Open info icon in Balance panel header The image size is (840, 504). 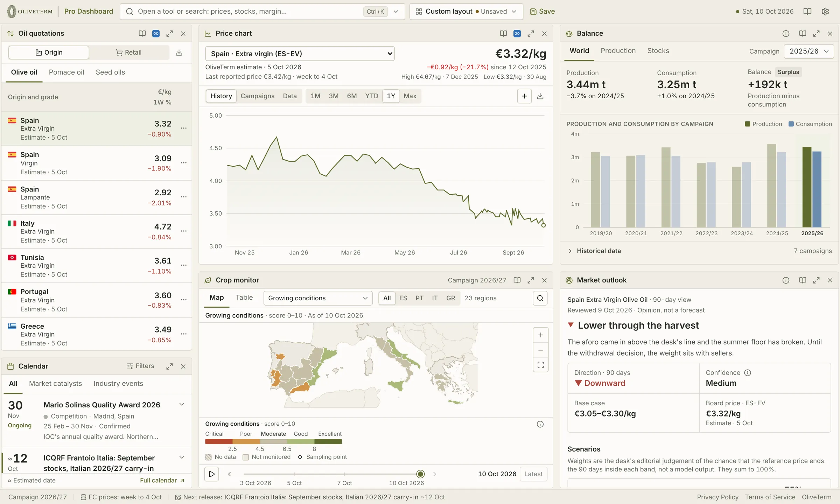click(x=786, y=34)
